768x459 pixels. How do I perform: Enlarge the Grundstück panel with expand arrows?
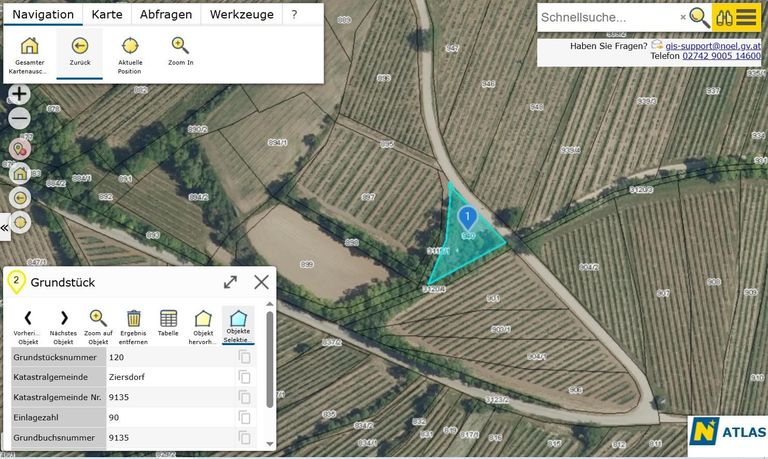(230, 283)
